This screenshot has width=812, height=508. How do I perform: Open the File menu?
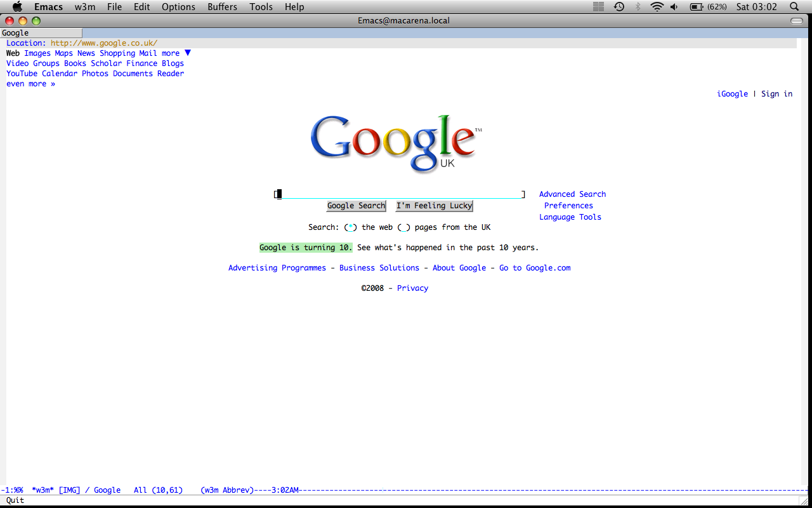114,6
